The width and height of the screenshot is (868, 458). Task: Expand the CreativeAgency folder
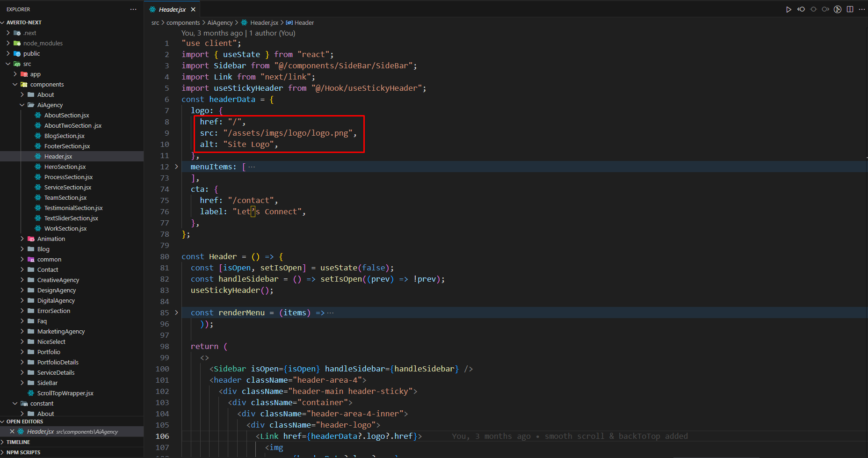click(22, 280)
